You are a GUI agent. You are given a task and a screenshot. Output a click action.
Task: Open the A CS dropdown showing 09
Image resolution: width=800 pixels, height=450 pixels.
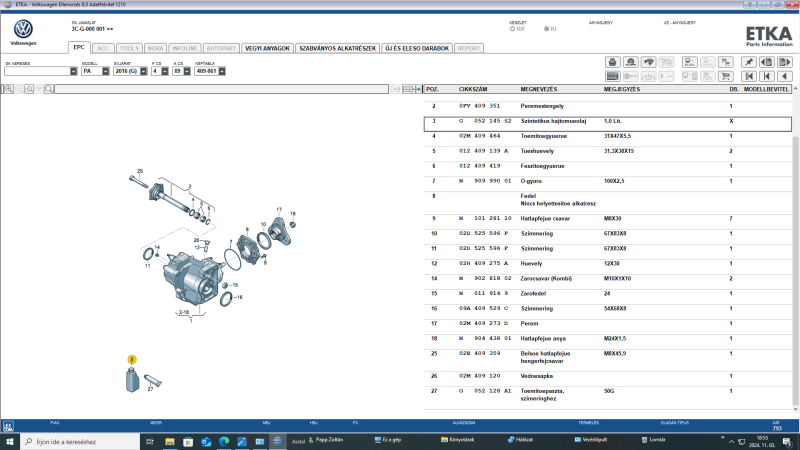(187, 71)
